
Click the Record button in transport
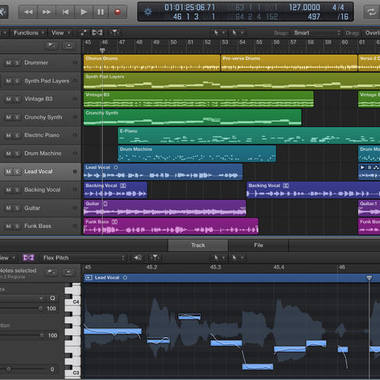click(x=118, y=12)
